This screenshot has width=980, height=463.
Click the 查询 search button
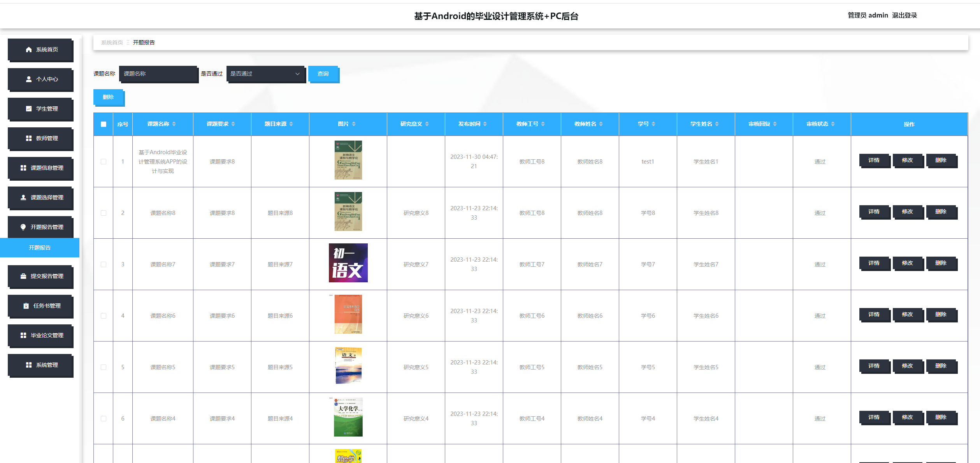click(x=323, y=74)
